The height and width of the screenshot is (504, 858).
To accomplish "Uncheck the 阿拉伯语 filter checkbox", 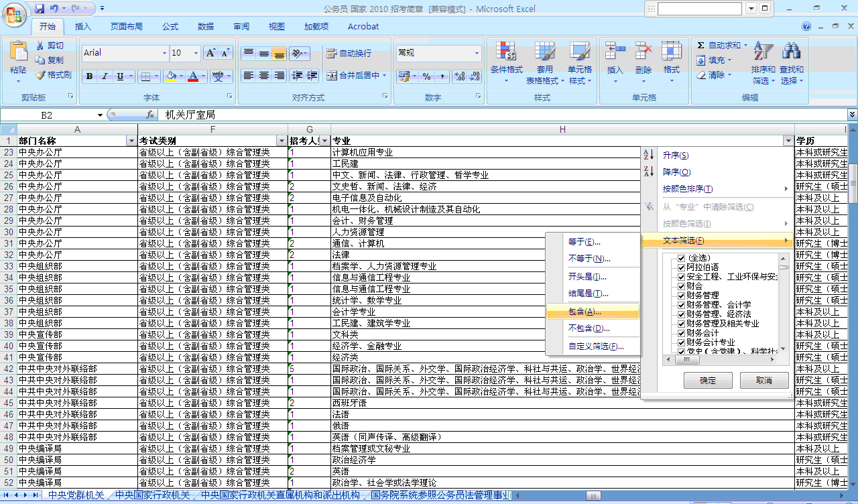I will click(x=682, y=267).
